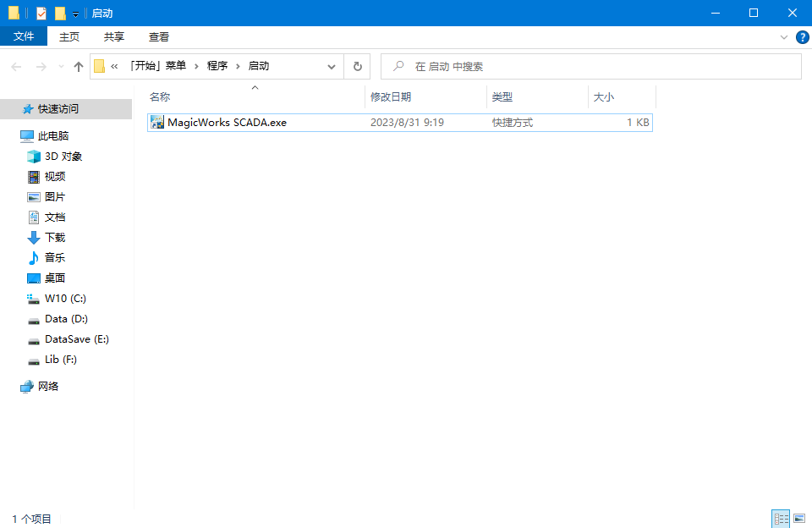Expand the ribbon with the chevron
Viewport: 812px width, 528px height.
point(783,37)
